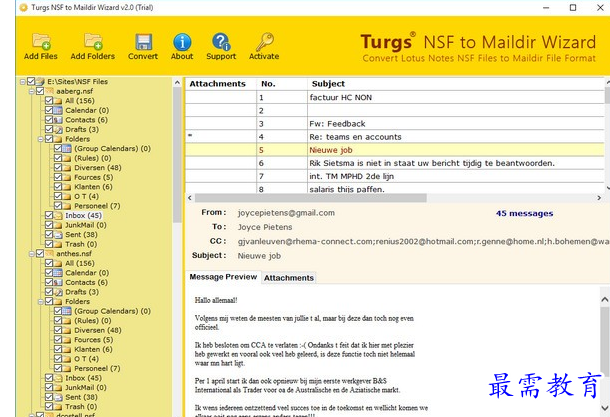Select O T (4) folder under aaberg.nsf
Screen dimensions: 610x417
(x=86, y=196)
